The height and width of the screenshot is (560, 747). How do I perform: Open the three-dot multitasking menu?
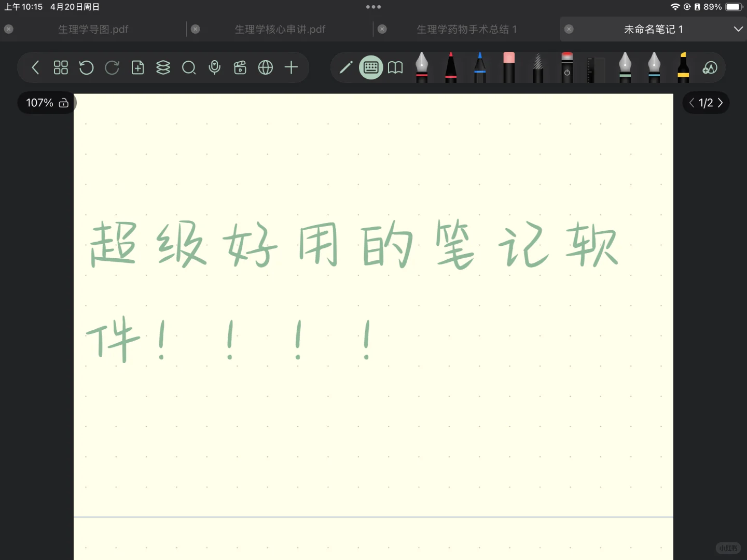coord(374,7)
